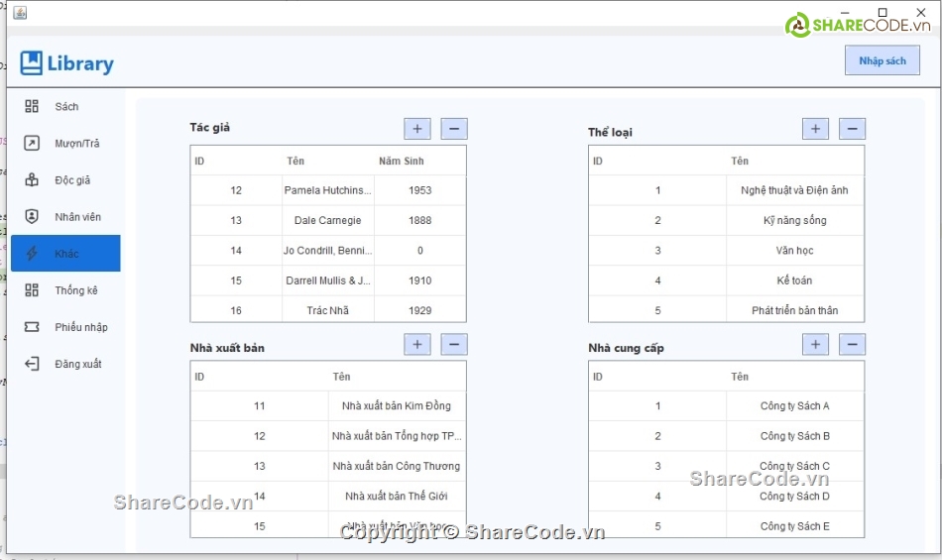Select Đăng xuất to log out
942x560 pixels.
(x=65, y=363)
